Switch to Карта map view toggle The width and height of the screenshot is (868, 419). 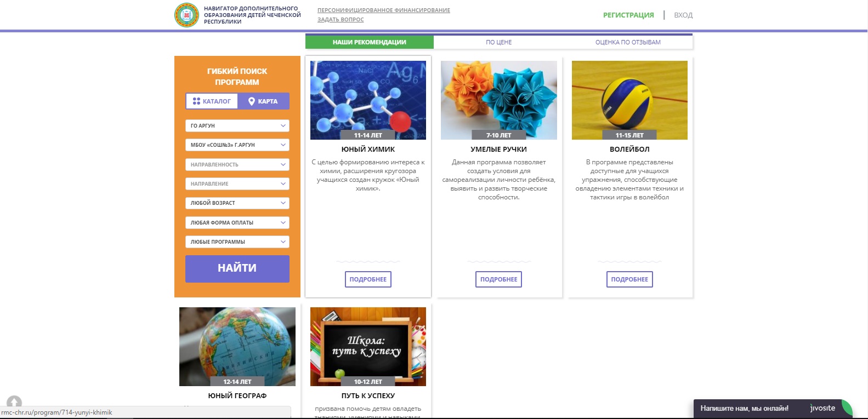pos(263,101)
